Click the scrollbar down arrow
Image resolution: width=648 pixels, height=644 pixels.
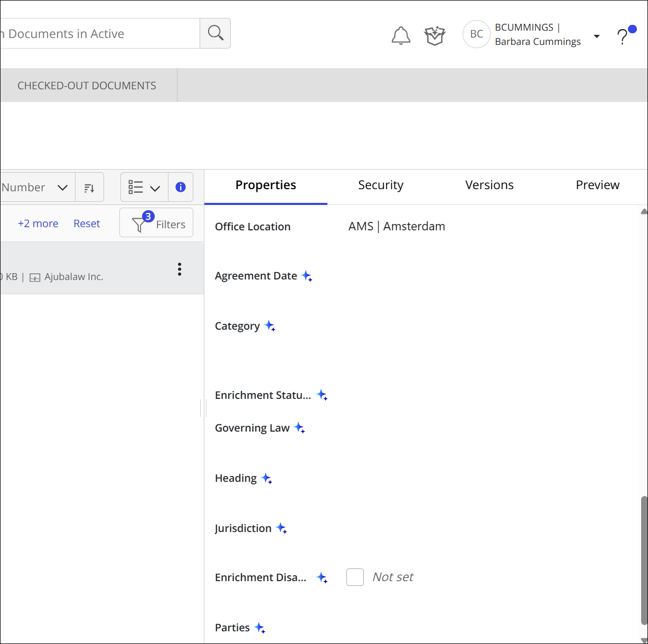pos(644,640)
